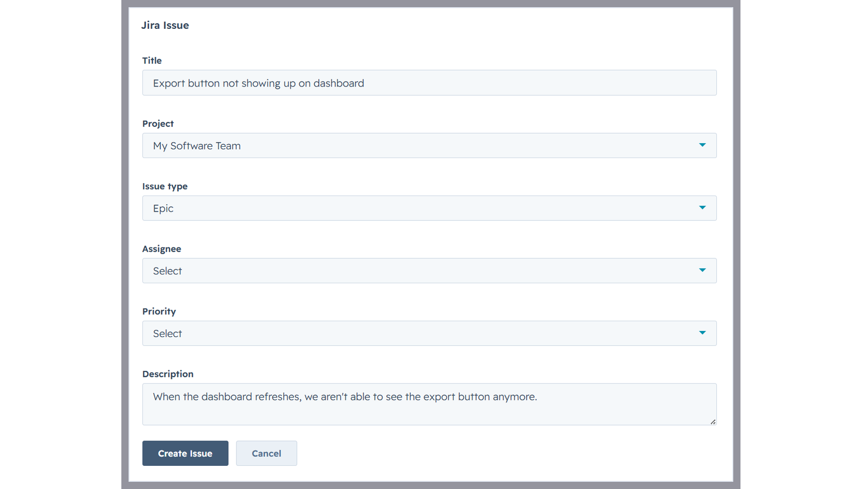Click inside the Description text area
This screenshot has width=868, height=489.
(x=429, y=404)
